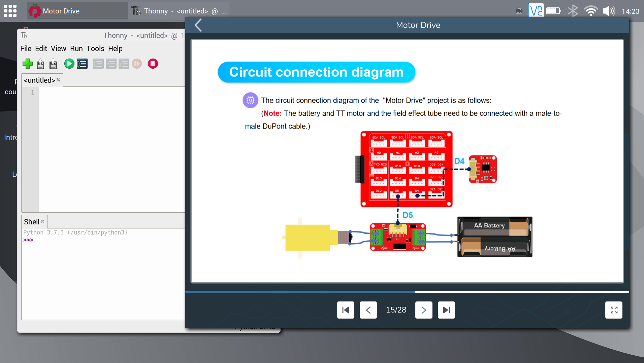
Task: Switch to Motor Drive taskbar entry
Action: point(77,11)
